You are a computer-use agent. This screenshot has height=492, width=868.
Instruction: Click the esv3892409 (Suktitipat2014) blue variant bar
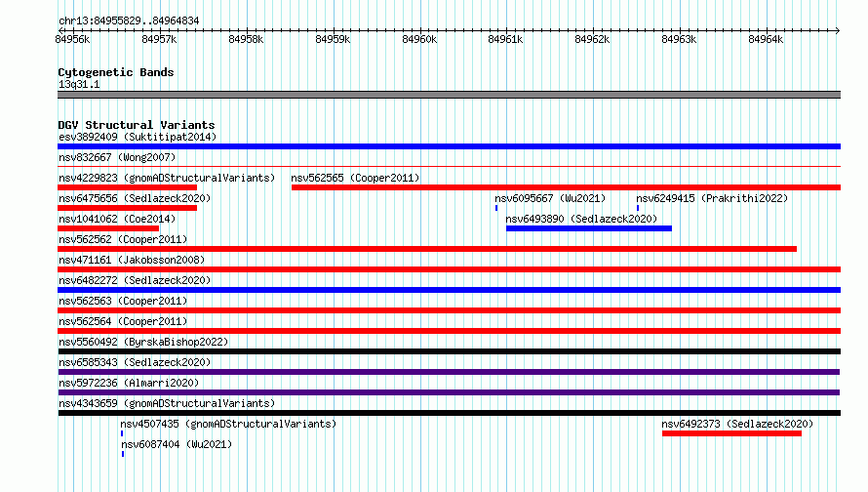449,146
